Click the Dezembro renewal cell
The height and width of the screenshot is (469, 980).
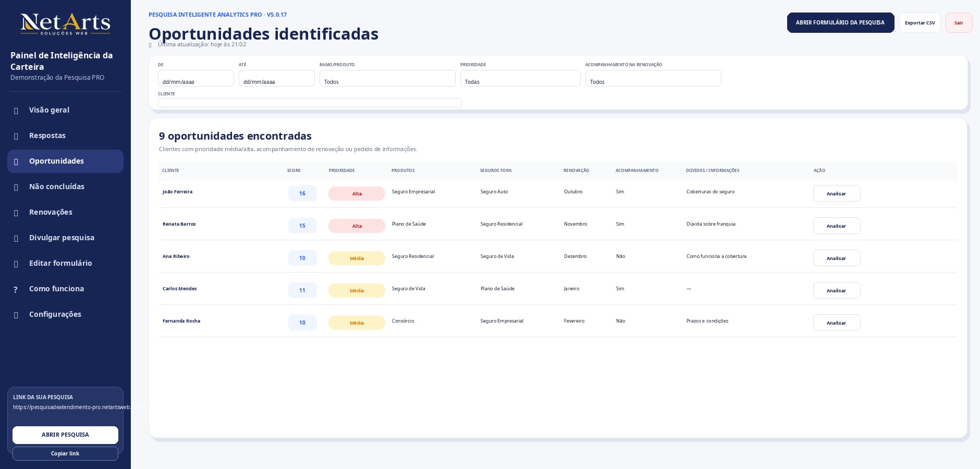point(575,256)
